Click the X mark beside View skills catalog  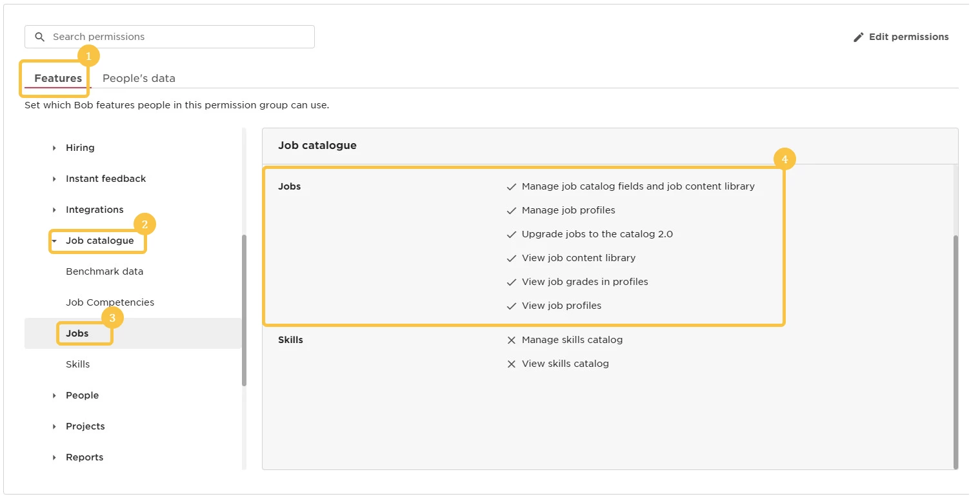click(512, 364)
